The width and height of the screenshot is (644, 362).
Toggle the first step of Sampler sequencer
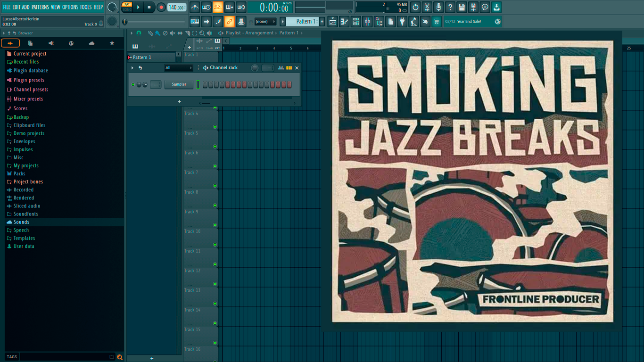pyautogui.click(x=205, y=85)
